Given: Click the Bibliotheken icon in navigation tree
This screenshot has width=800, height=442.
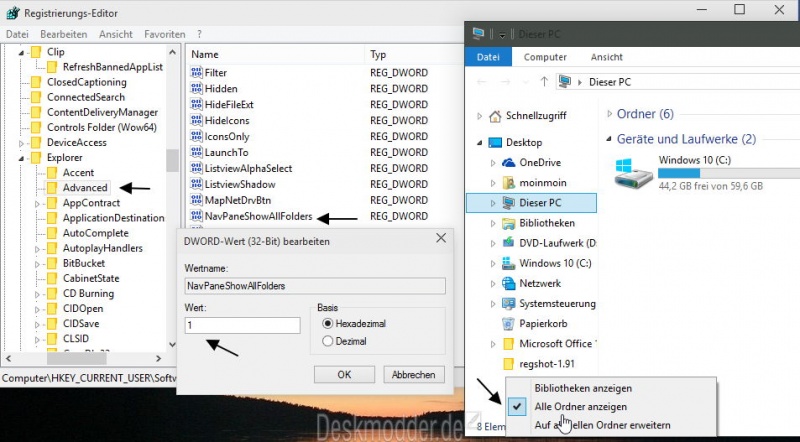Looking at the screenshot, I should click(508, 223).
